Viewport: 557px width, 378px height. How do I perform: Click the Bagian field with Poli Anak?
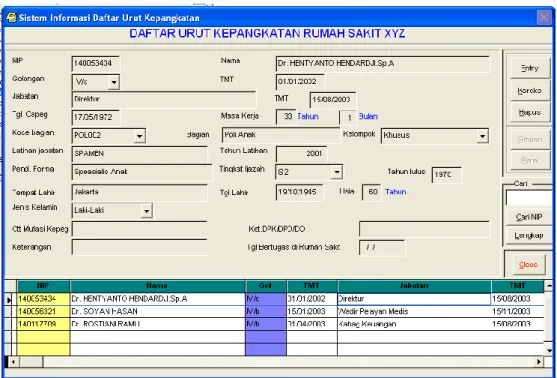(x=281, y=135)
